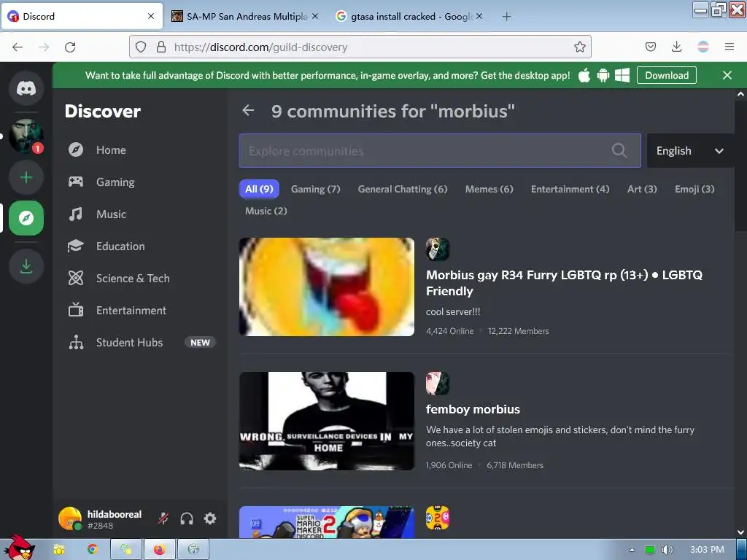Screen dimensions: 747x560
Task: Filter by Memes (6)
Action: click(x=489, y=189)
